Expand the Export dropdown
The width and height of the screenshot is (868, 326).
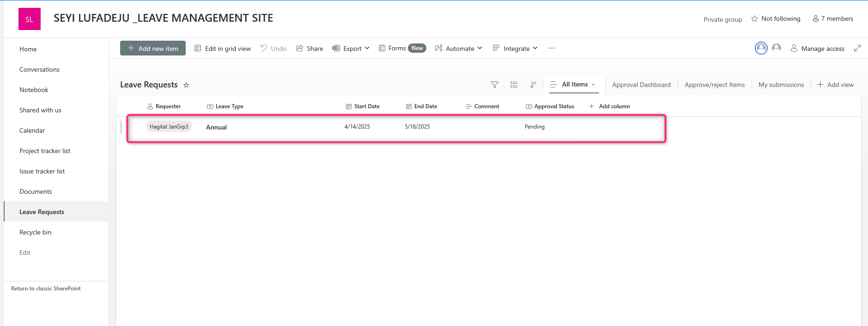coord(351,48)
